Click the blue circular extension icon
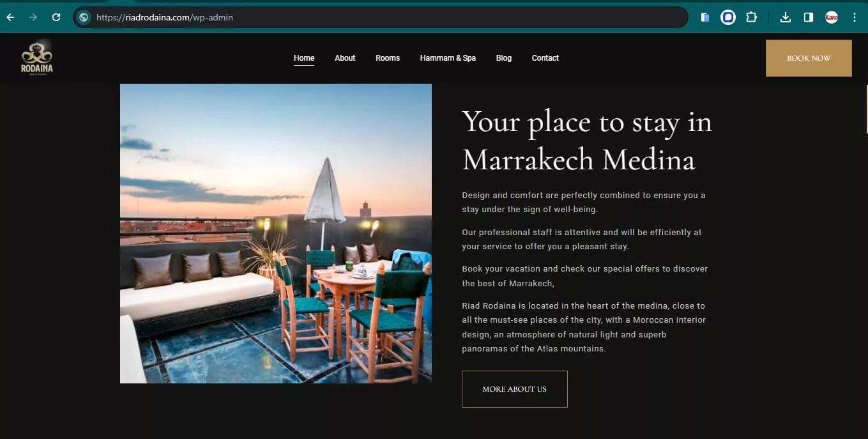The image size is (868, 439). pos(728,17)
